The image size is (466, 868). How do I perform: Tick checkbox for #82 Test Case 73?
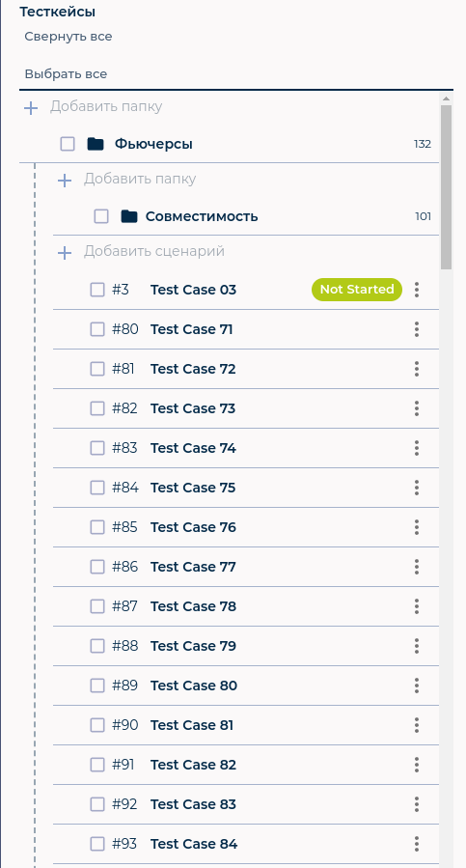(x=97, y=408)
